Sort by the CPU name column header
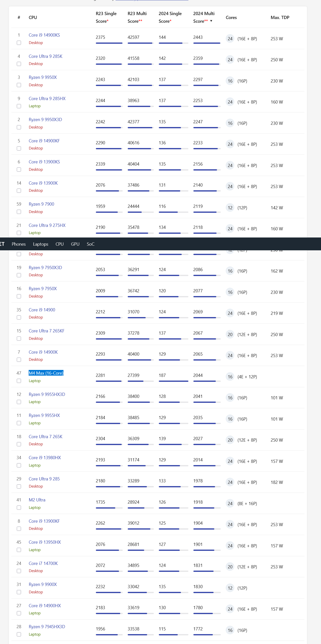 click(33, 18)
